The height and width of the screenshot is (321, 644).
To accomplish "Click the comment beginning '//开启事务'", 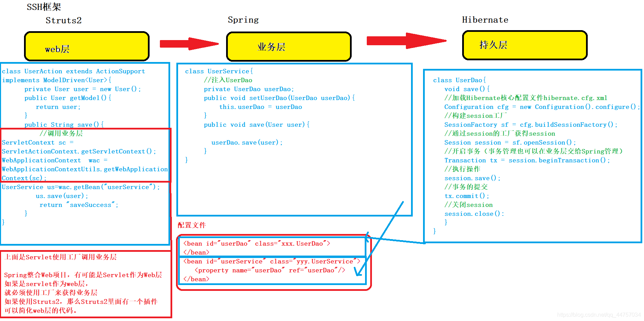I will coord(534,151).
